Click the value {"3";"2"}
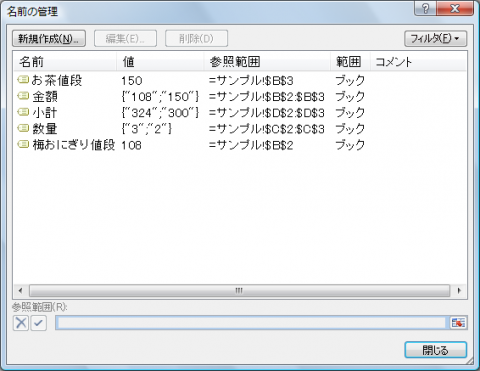The image size is (480, 371). (x=147, y=129)
